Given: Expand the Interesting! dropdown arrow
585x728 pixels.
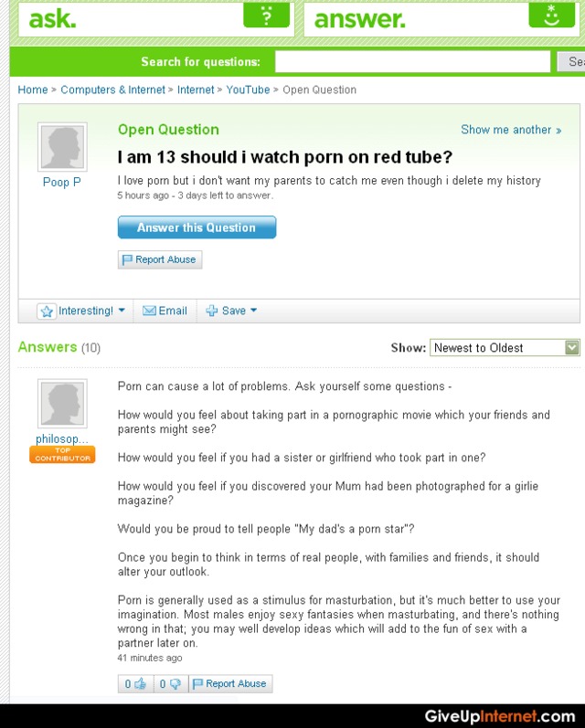Looking at the screenshot, I should click(x=122, y=310).
